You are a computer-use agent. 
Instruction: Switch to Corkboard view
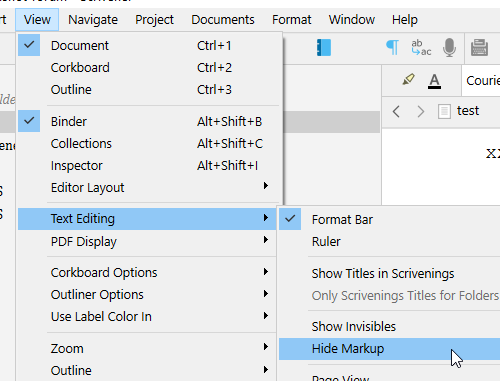(x=149, y=67)
